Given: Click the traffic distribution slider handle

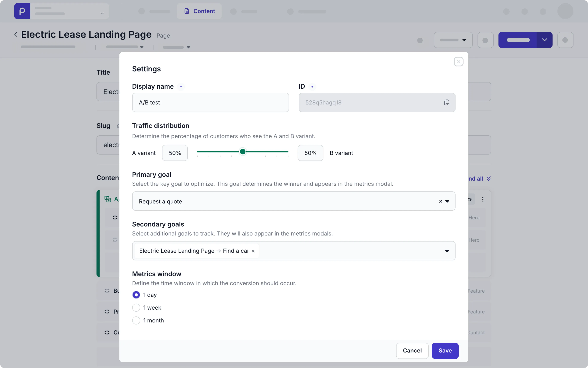Looking at the screenshot, I should (242, 152).
